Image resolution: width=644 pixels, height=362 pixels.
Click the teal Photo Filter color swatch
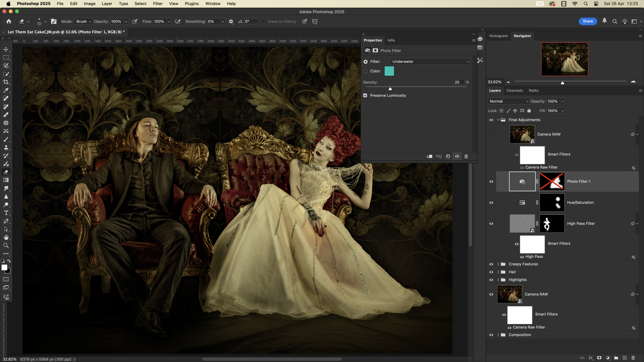389,71
